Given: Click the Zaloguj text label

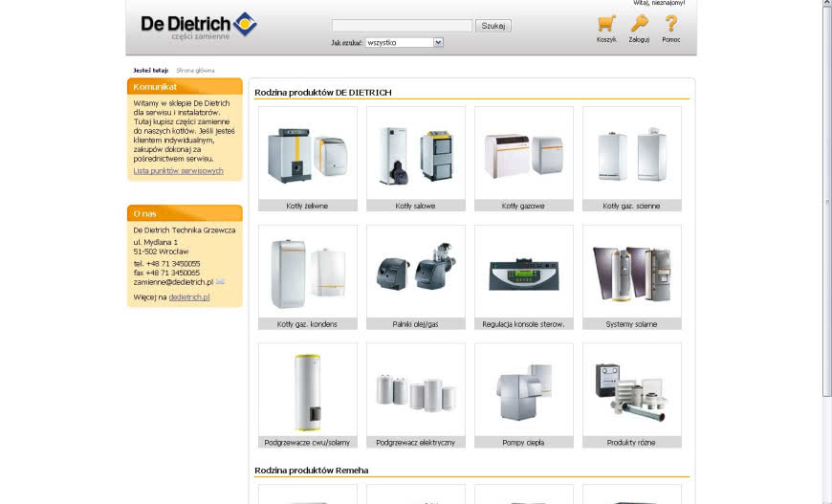Looking at the screenshot, I should (x=639, y=40).
